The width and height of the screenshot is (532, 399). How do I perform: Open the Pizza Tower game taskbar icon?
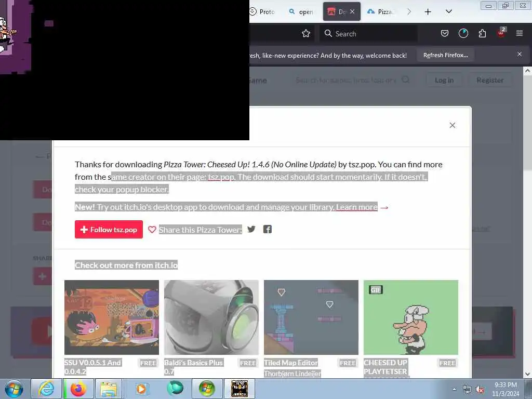point(240,389)
